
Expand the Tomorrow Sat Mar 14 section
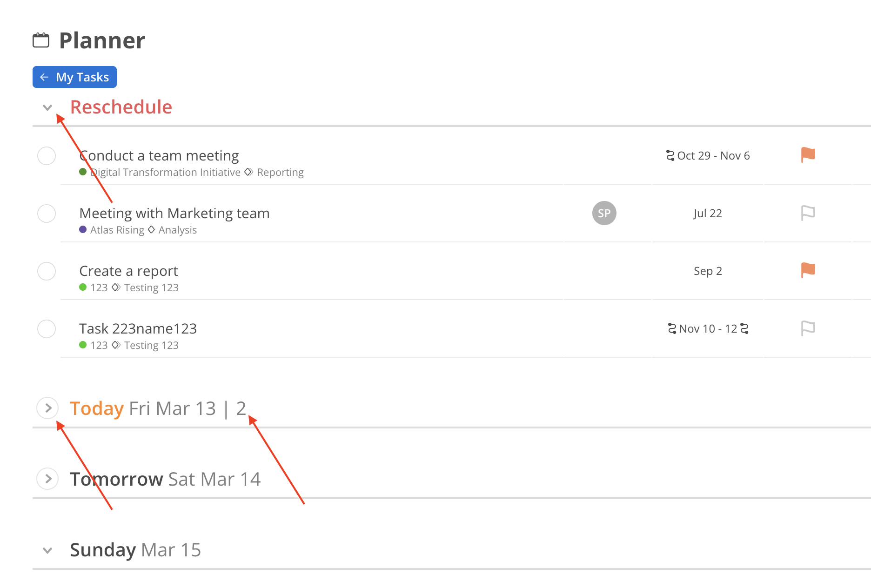[x=47, y=479]
